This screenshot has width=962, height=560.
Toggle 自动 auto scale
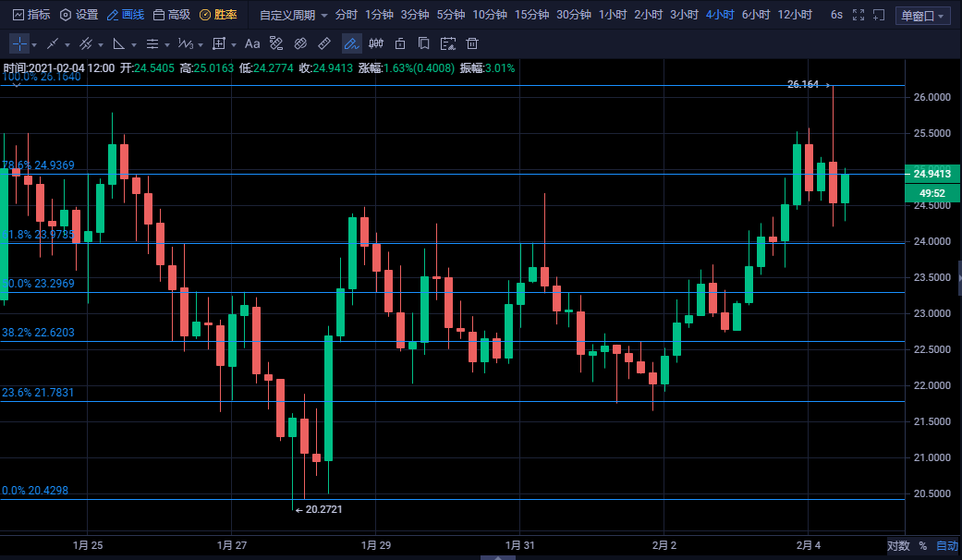[947, 546]
